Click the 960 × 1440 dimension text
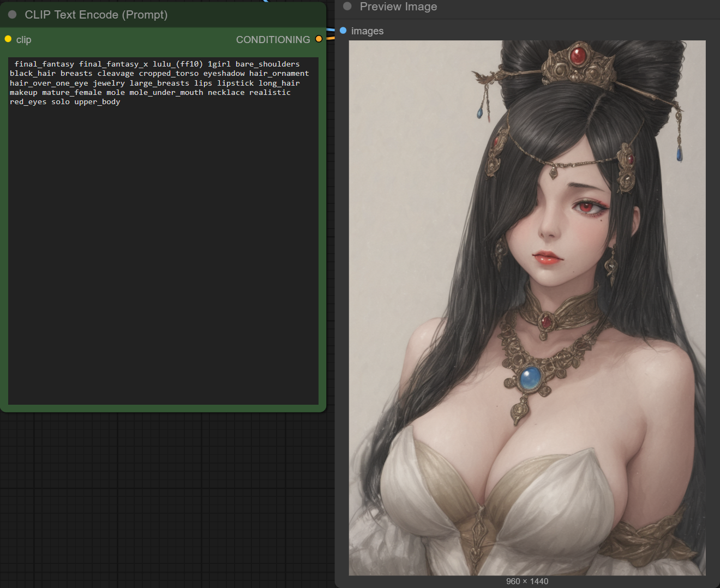720x588 pixels. coord(527,581)
